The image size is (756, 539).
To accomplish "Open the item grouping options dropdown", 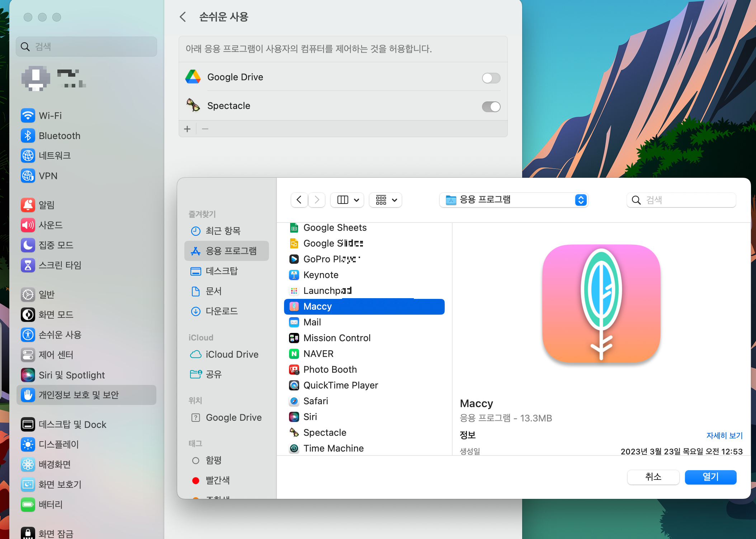I will tap(386, 200).
